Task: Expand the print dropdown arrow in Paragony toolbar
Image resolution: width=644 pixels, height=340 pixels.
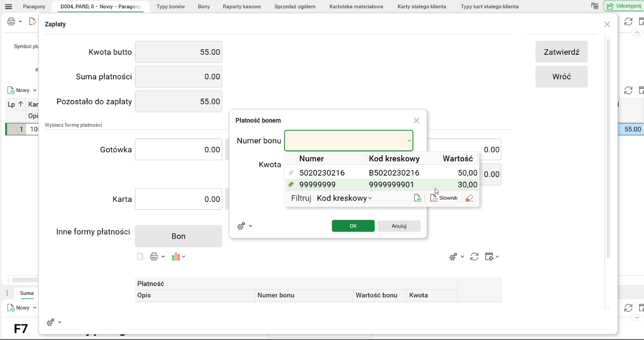Action: 20,22
